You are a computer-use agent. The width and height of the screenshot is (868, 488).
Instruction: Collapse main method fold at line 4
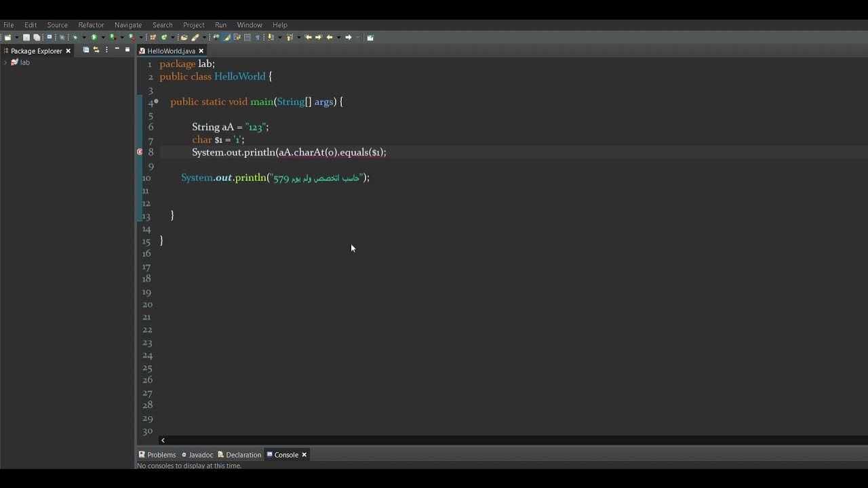pyautogui.click(x=156, y=102)
